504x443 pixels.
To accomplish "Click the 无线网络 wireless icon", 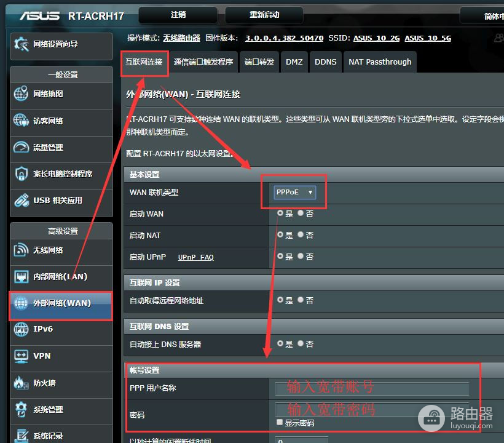I will [x=21, y=250].
